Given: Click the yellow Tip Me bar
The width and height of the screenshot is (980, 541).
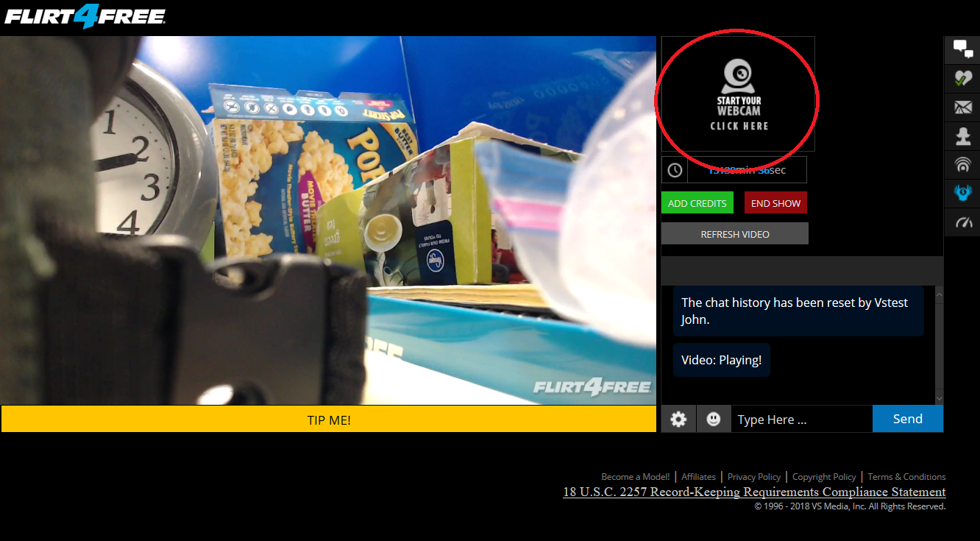Looking at the screenshot, I should [x=328, y=420].
